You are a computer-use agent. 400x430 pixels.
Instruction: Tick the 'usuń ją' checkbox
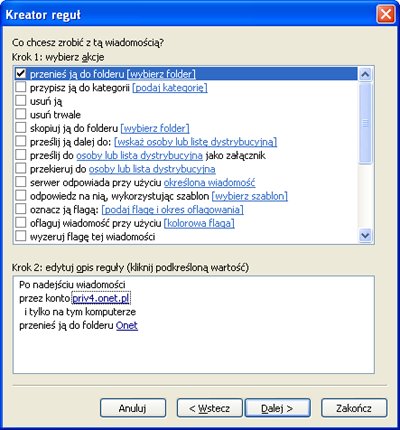pyautogui.click(x=21, y=101)
